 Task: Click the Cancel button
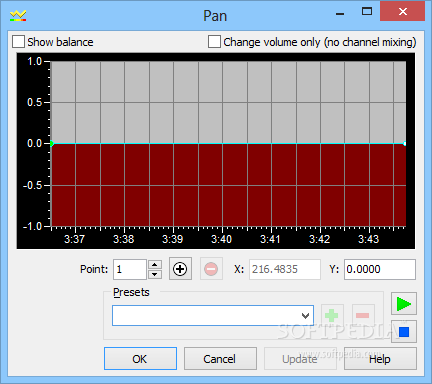pos(220,359)
